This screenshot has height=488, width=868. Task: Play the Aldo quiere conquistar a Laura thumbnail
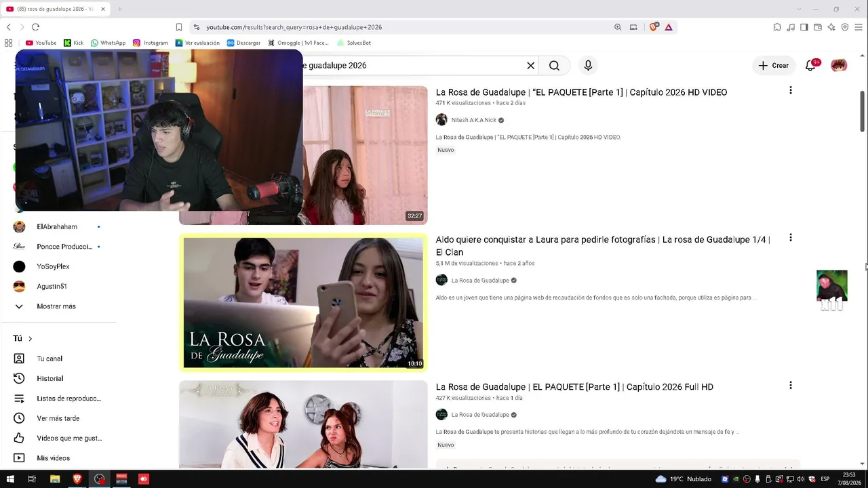pos(303,302)
